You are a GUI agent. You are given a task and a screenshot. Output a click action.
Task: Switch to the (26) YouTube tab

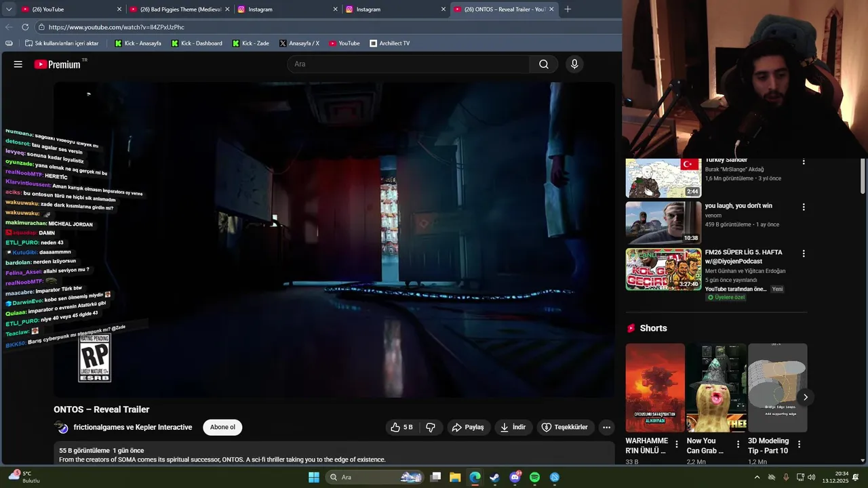71,9
